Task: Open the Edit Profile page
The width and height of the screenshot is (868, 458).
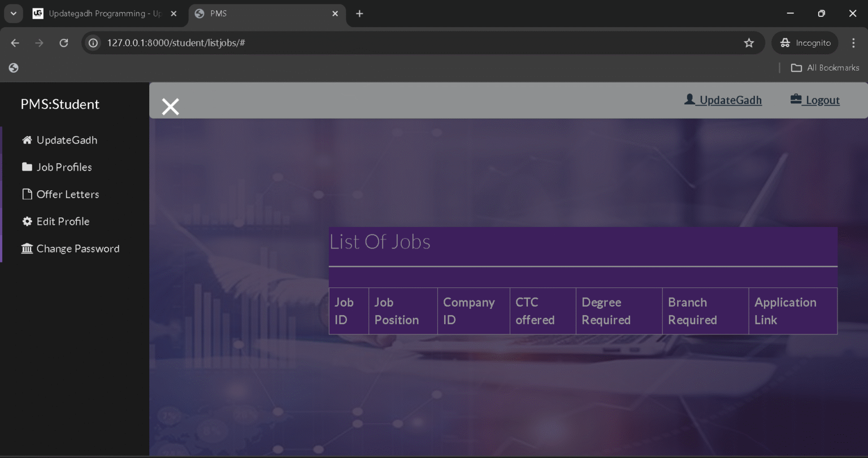Action: [x=63, y=221]
